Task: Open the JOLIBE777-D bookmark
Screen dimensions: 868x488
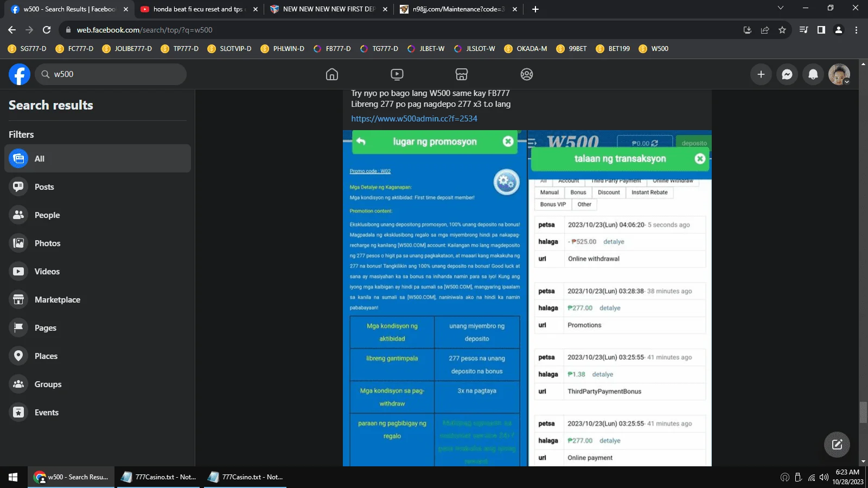Action: (127, 49)
